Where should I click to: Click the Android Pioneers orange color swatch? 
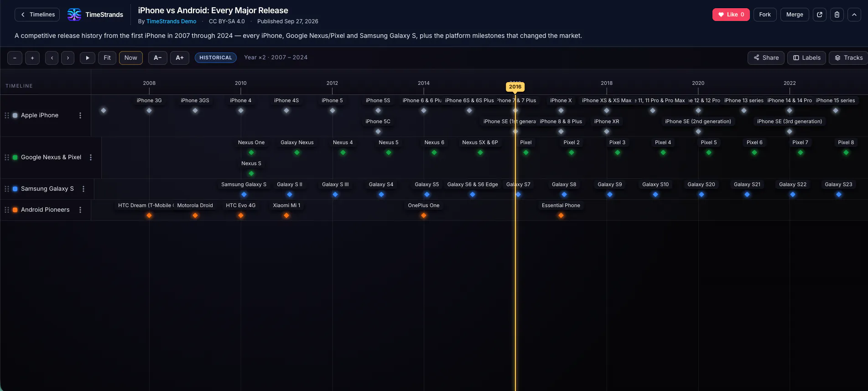click(x=15, y=210)
